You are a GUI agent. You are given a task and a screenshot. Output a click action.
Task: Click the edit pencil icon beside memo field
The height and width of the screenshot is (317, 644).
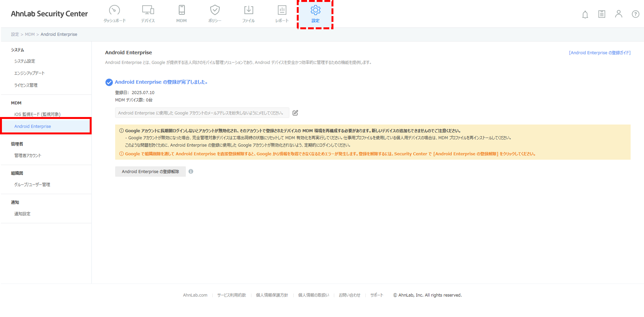point(295,113)
